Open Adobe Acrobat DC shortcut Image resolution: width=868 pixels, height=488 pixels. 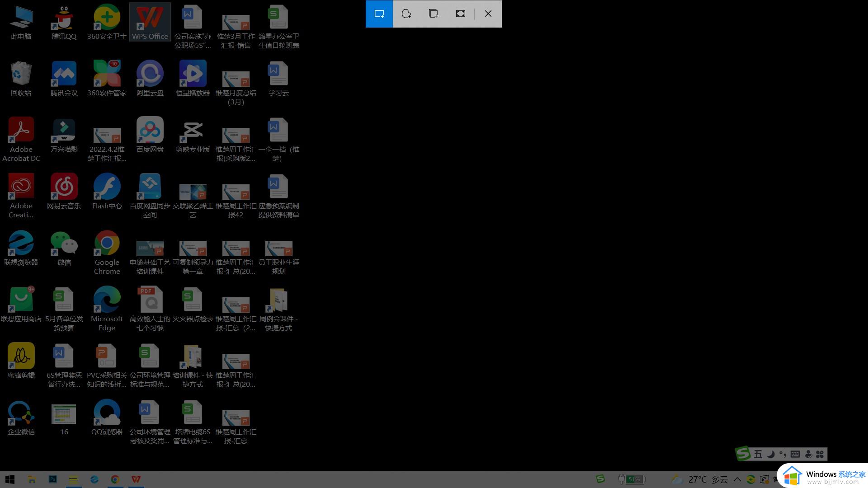click(21, 140)
